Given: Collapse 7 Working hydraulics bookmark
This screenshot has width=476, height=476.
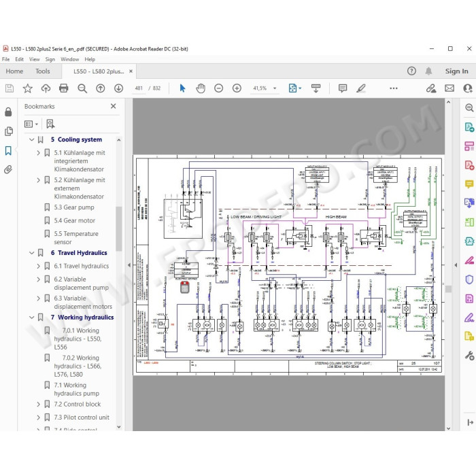Looking at the screenshot, I should tap(31, 318).
